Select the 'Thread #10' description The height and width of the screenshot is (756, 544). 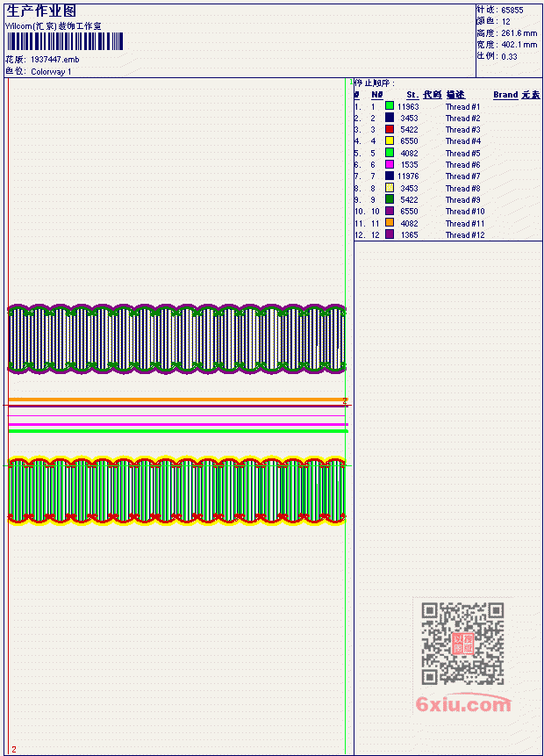tap(465, 212)
